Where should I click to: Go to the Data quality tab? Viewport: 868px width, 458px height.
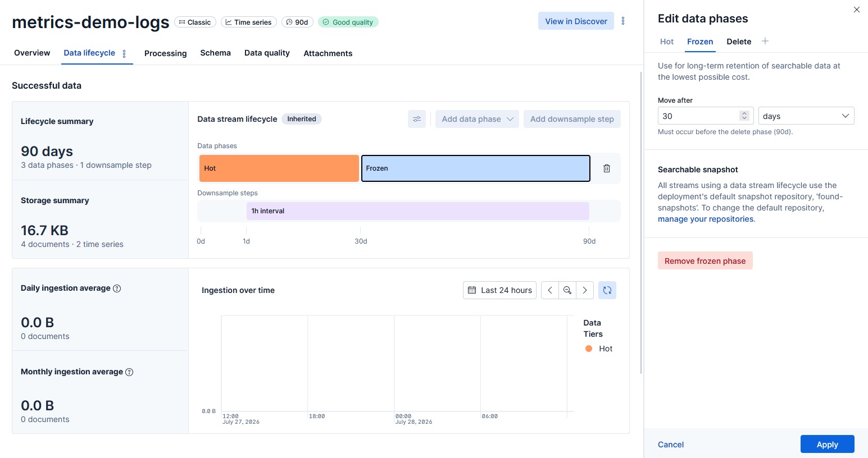[x=267, y=53]
